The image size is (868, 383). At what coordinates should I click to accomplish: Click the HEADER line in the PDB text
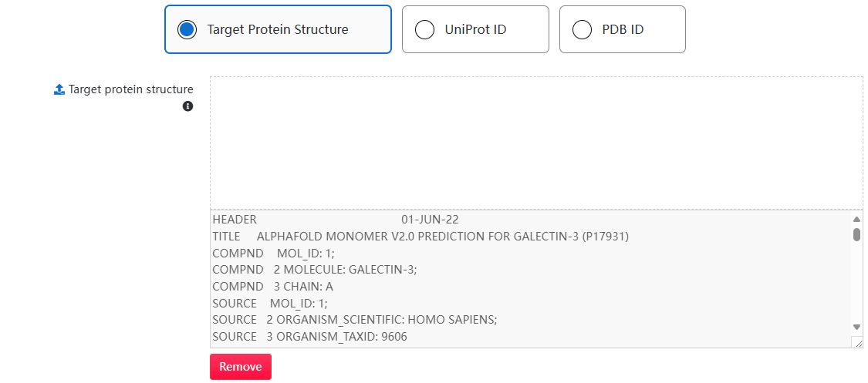click(x=336, y=220)
